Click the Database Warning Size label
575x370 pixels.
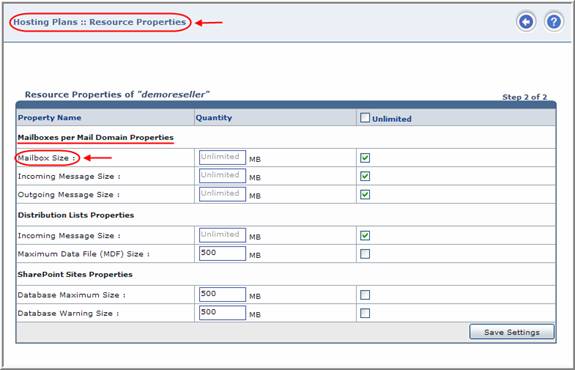(68, 313)
